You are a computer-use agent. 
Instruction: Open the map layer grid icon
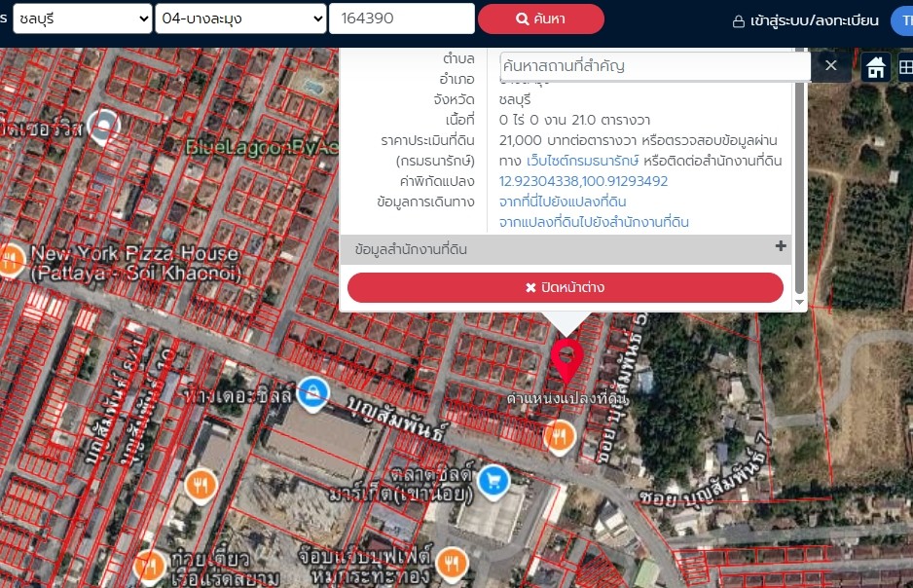click(905, 66)
